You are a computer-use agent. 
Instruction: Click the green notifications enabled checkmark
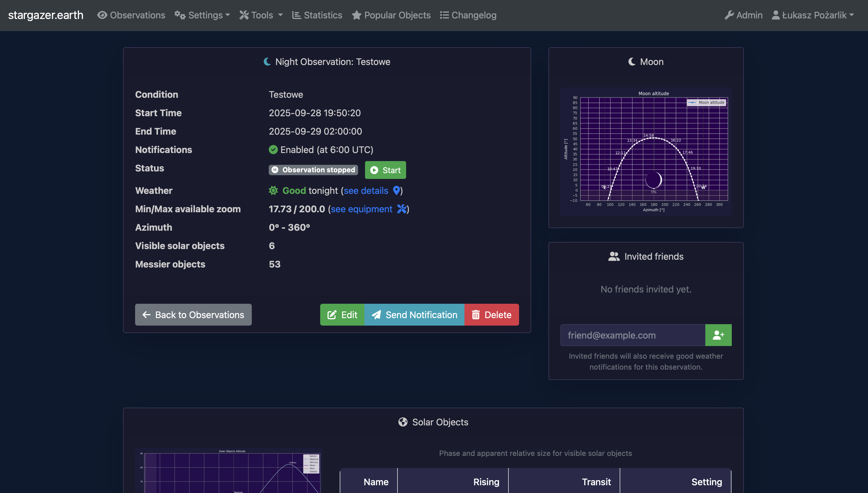click(x=273, y=150)
